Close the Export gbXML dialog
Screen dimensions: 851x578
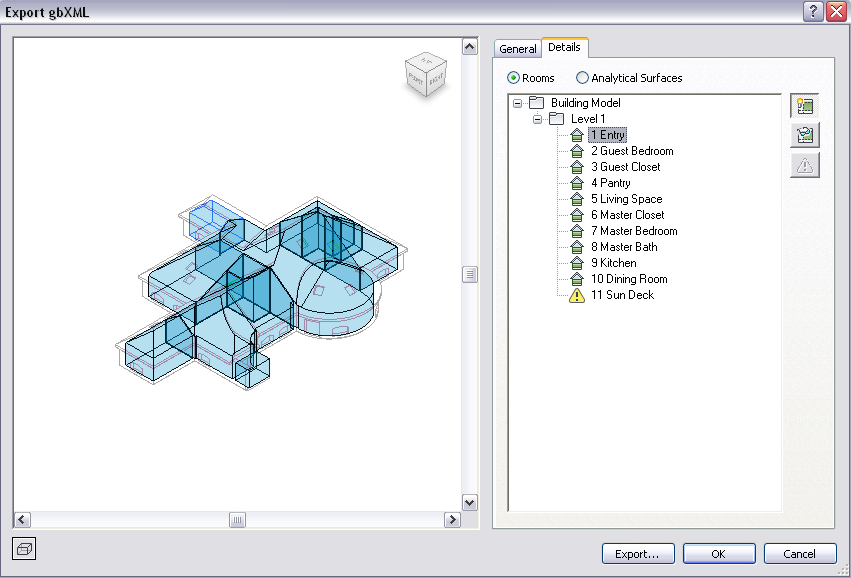836,11
